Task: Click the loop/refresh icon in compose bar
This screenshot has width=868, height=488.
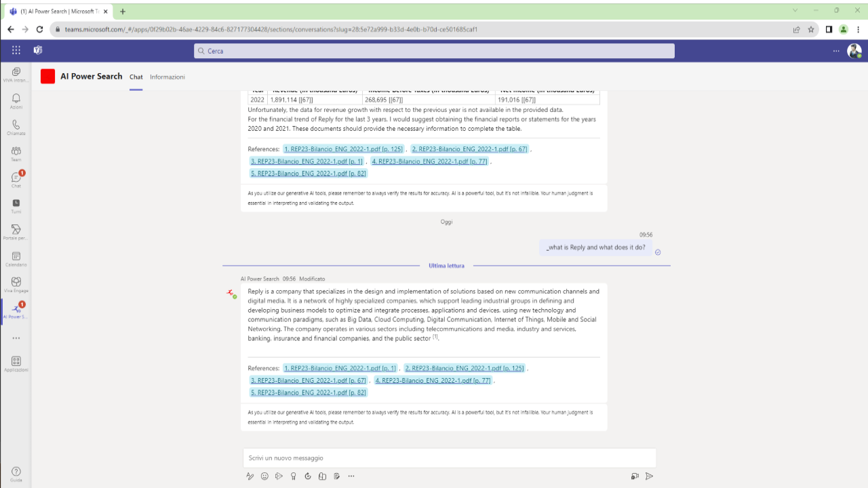Action: (x=308, y=476)
